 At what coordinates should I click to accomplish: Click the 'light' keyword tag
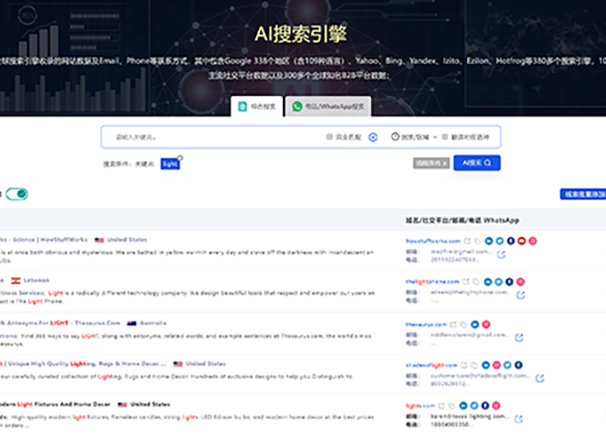click(x=170, y=164)
